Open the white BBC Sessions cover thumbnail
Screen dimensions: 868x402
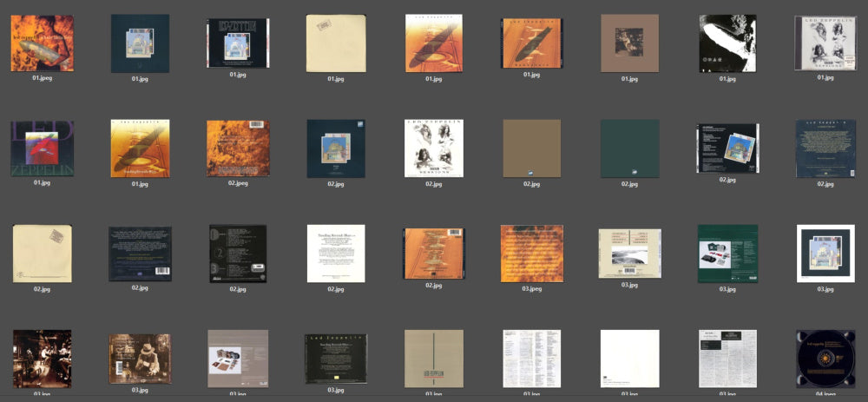point(434,148)
